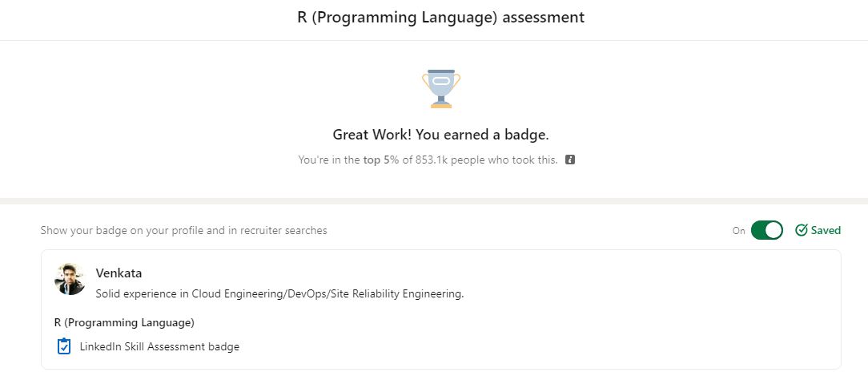Click the Cloud Engineering/DevOps headline text
This screenshot has width=868, height=380.
279,294
